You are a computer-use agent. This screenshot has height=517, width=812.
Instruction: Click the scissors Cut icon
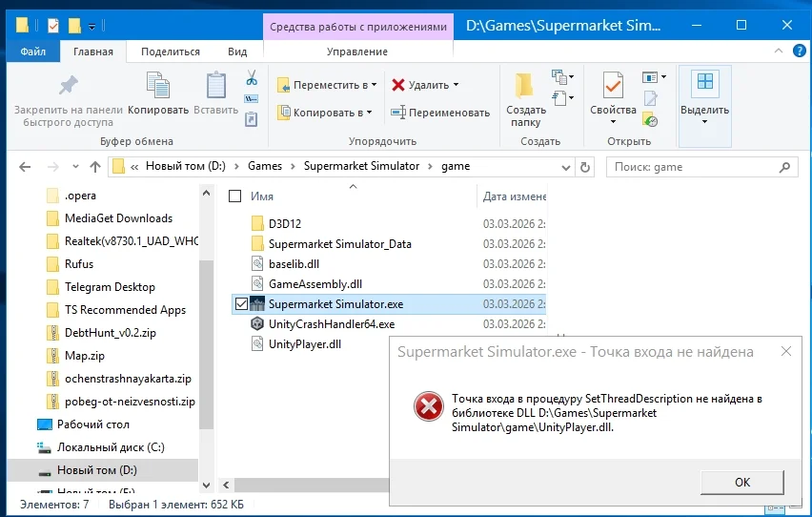click(252, 77)
